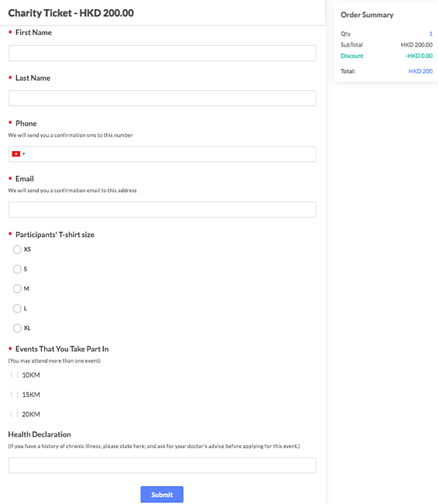This screenshot has width=438, height=504.
Task: Click the Health Declaration label
Action: pyautogui.click(x=40, y=434)
